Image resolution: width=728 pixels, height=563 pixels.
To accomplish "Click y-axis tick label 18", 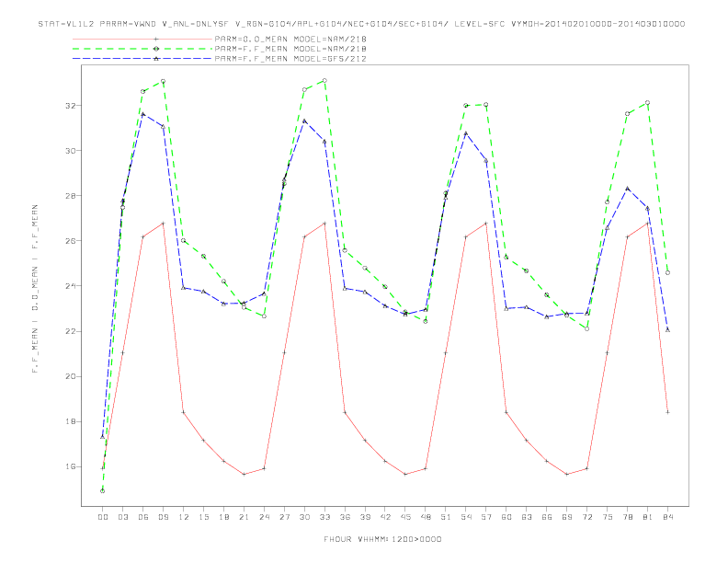I will 72,421.
